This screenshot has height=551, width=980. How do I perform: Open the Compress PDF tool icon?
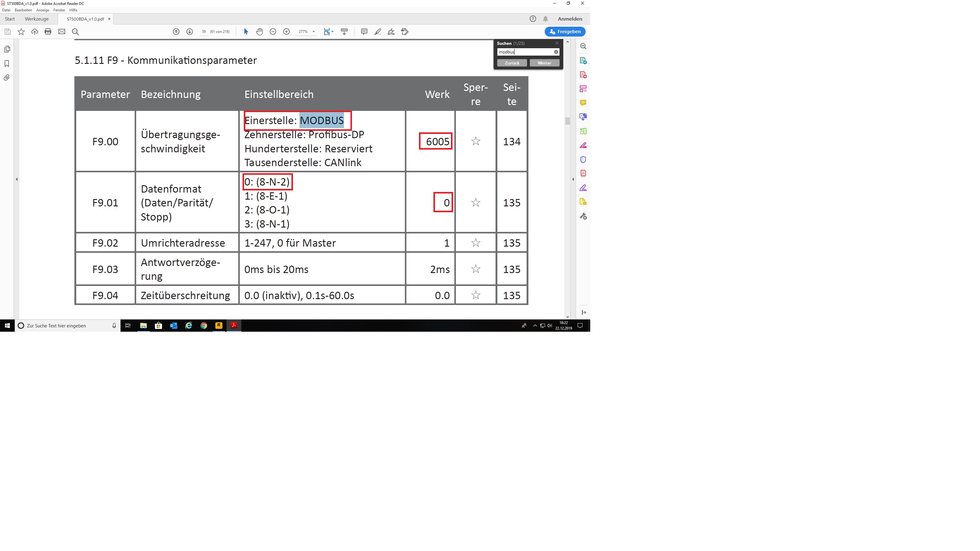click(x=583, y=173)
